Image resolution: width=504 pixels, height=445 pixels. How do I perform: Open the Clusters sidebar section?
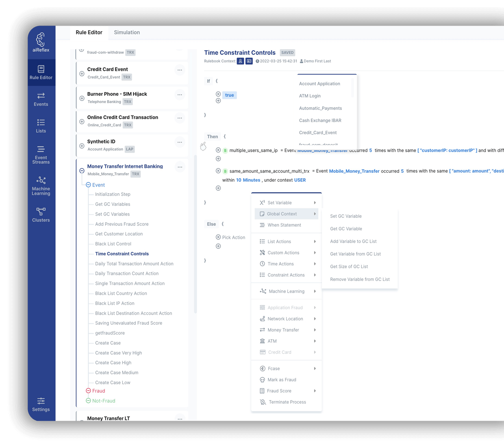click(41, 215)
